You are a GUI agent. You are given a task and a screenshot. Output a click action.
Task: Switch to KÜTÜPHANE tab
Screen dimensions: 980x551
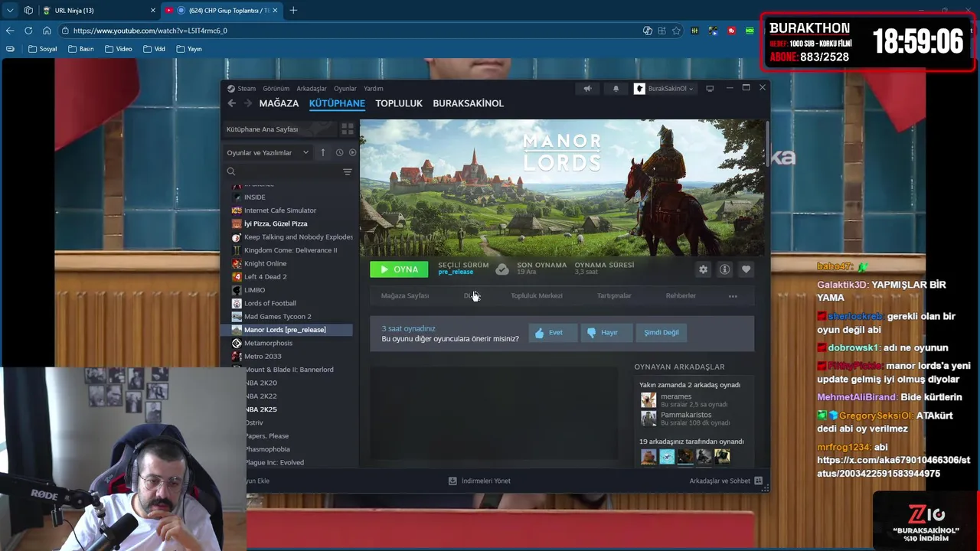click(x=337, y=103)
